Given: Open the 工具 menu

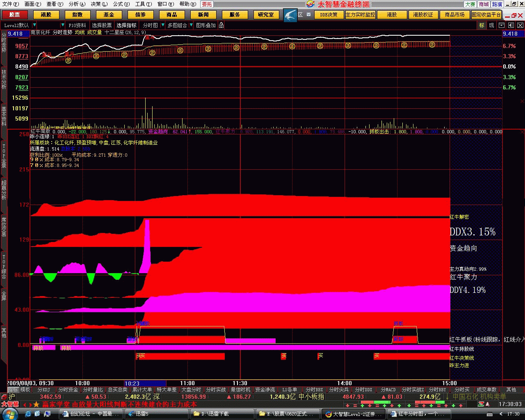Looking at the screenshot, I should point(144,4).
